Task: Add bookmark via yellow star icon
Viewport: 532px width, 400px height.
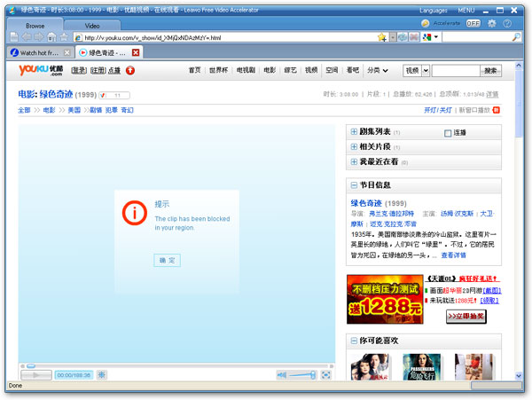Action: pos(382,37)
